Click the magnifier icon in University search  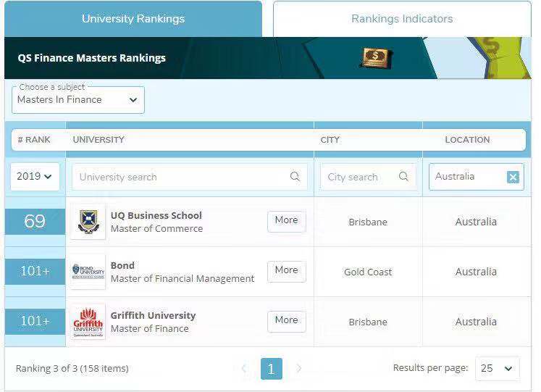coord(295,177)
